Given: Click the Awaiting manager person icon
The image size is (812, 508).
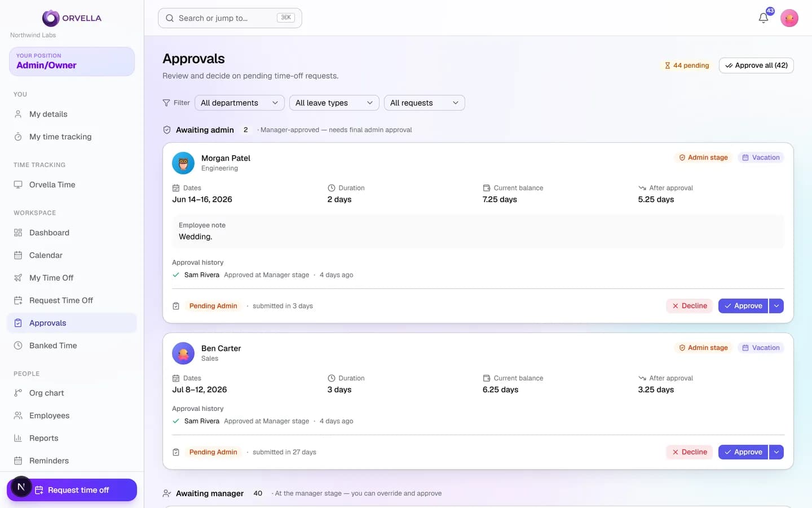Looking at the screenshot, I should point(167,493).
